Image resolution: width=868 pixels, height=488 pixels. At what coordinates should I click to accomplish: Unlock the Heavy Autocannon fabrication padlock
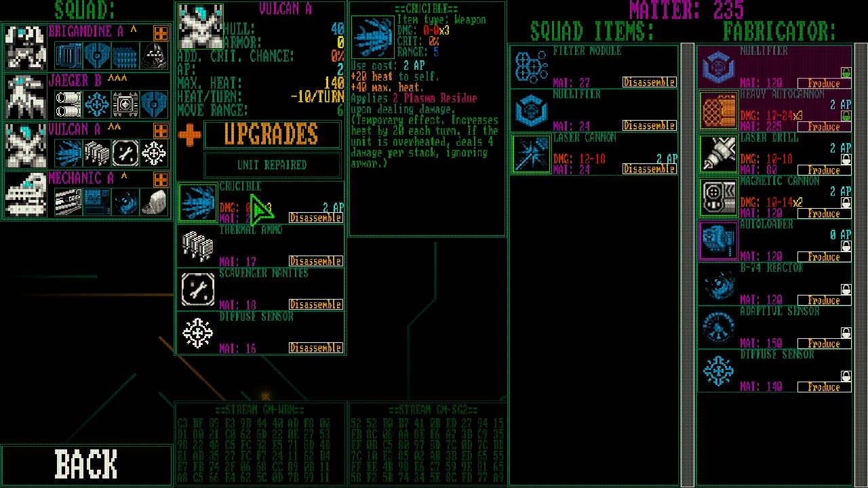(846, 115)
